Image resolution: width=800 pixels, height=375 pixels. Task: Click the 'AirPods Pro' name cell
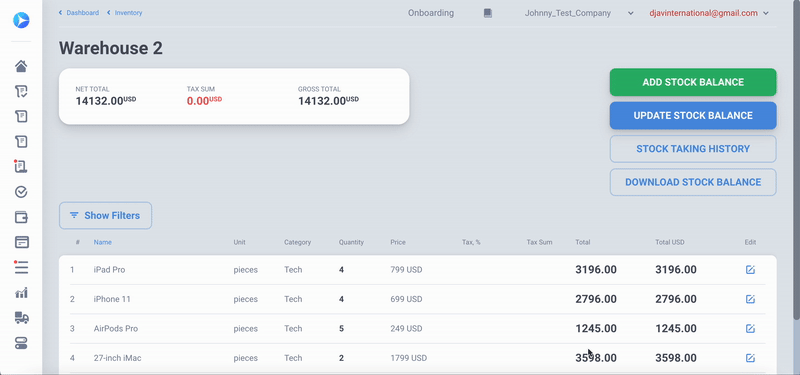tap(116, 329)
